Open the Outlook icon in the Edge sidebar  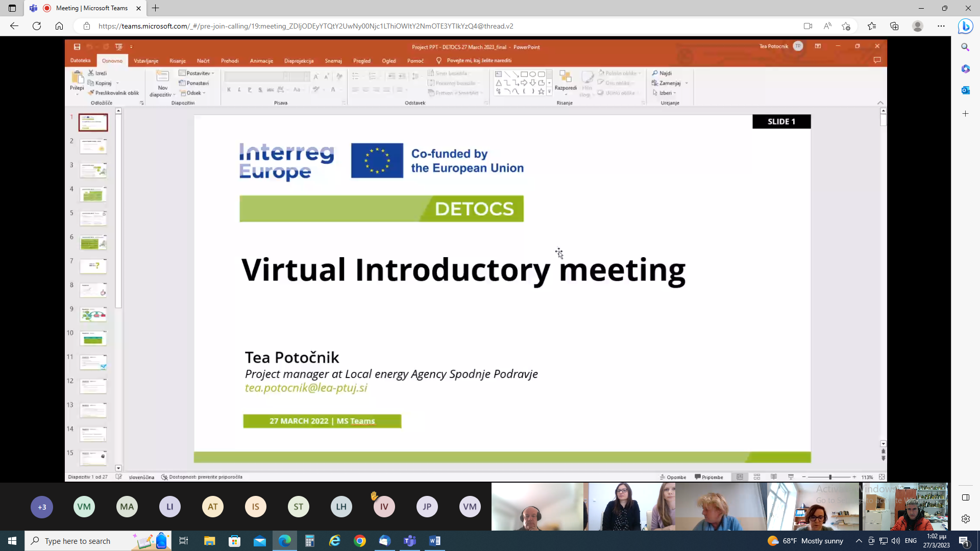point(965,90)
